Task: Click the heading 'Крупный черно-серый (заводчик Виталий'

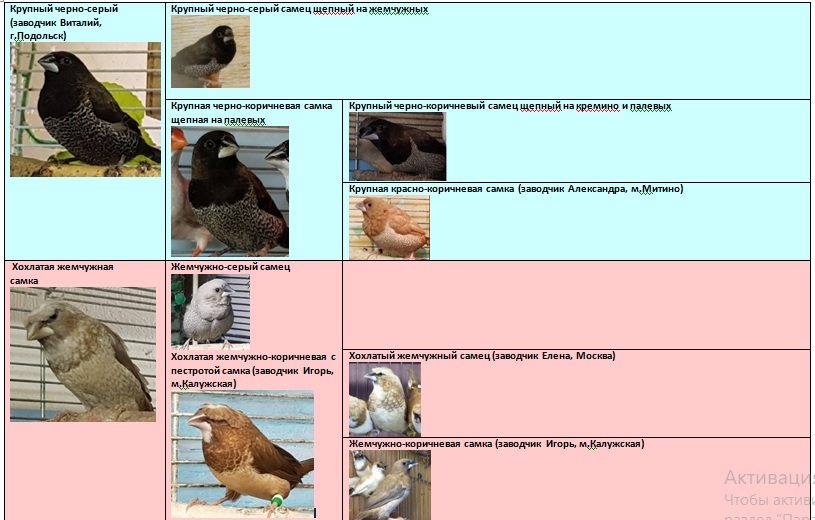Action: point(63,22)
